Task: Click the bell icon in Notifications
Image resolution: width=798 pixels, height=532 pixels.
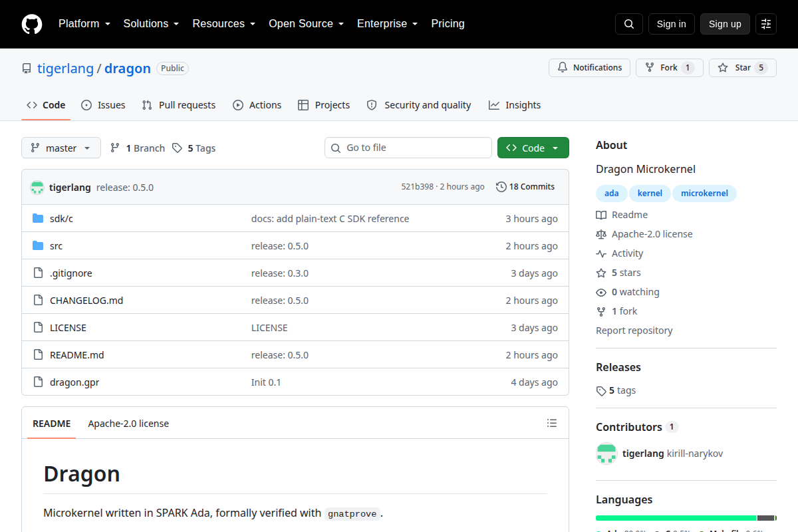Action: (563, 68)
